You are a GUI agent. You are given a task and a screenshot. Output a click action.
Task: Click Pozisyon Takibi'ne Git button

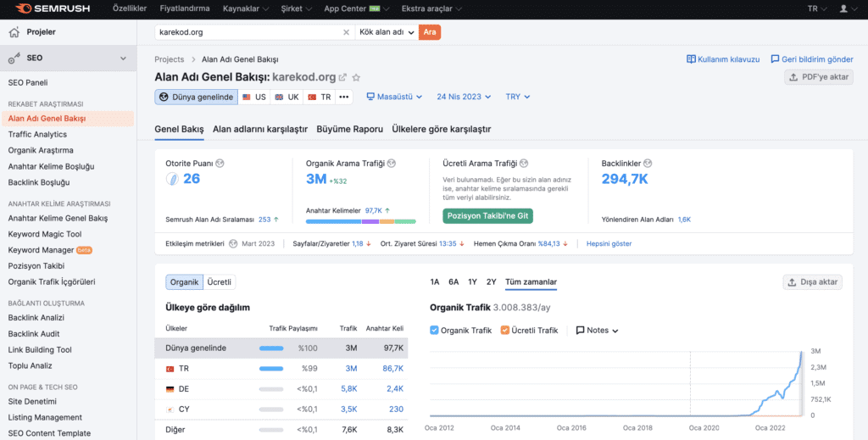[487, 216]
